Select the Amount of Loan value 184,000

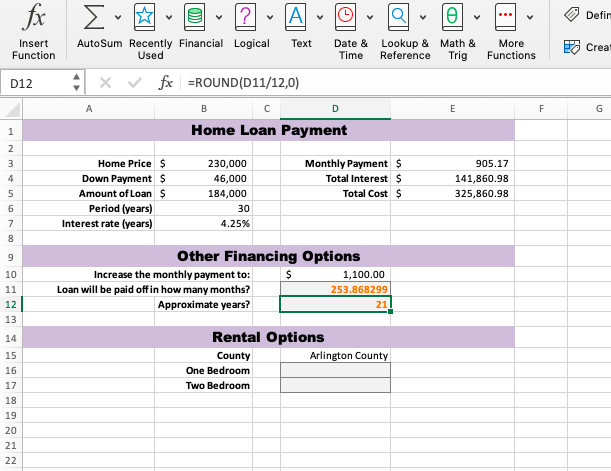204,194
